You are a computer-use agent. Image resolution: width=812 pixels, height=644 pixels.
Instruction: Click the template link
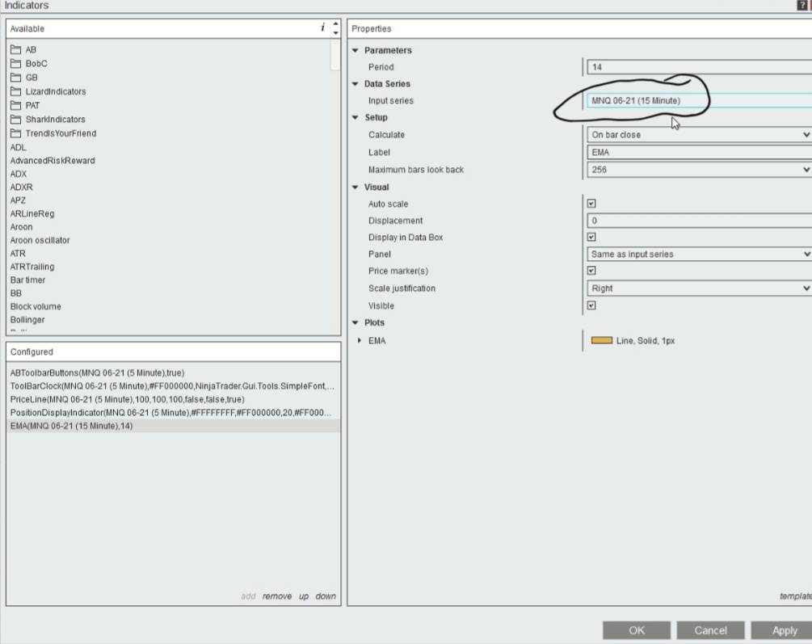(795, 596)
